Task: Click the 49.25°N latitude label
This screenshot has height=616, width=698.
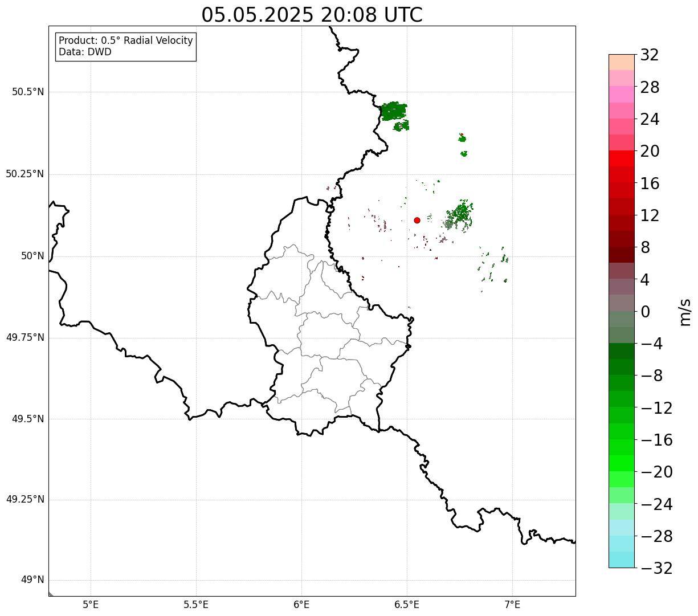Action: [x=25, y=499]
